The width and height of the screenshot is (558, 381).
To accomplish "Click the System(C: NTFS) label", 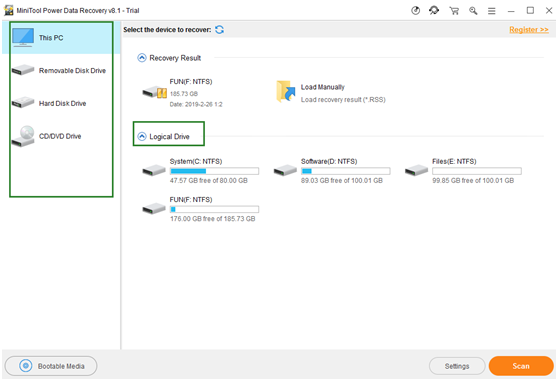I will coord(196,162).
